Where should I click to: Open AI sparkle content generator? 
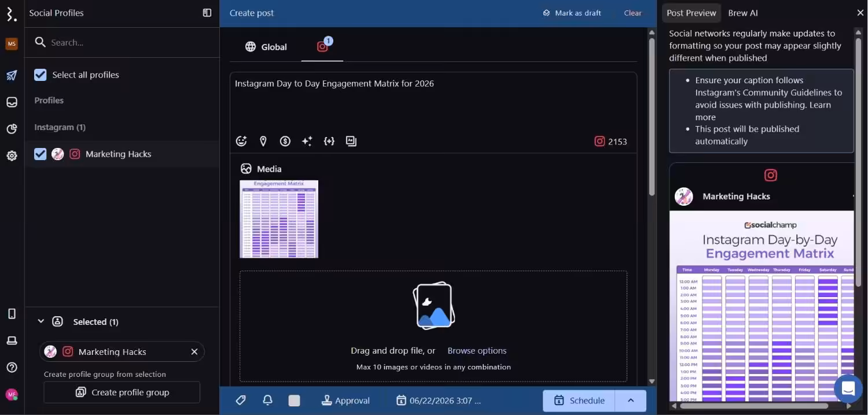pos(307,141)
